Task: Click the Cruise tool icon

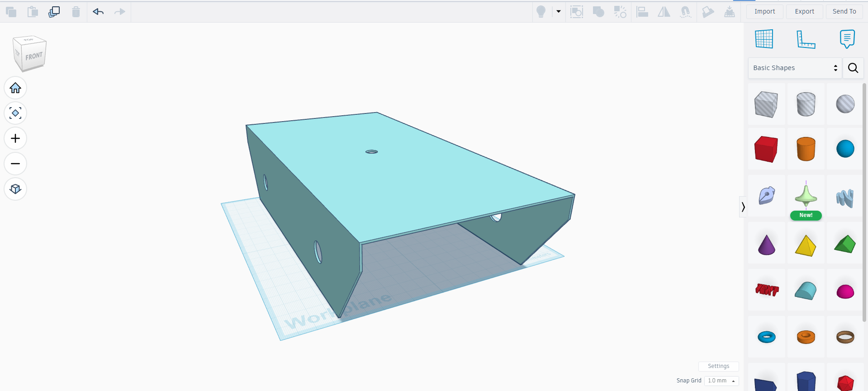Action: (686, 12)
